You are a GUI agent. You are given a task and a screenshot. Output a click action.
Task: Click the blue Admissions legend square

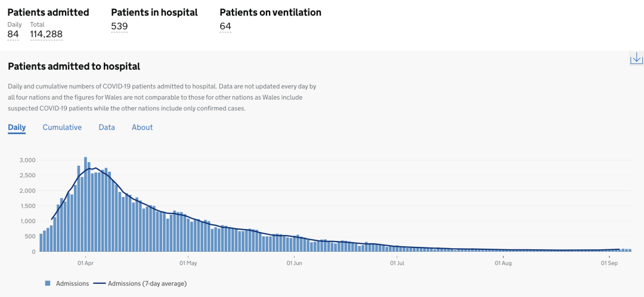tap(48, 283)
